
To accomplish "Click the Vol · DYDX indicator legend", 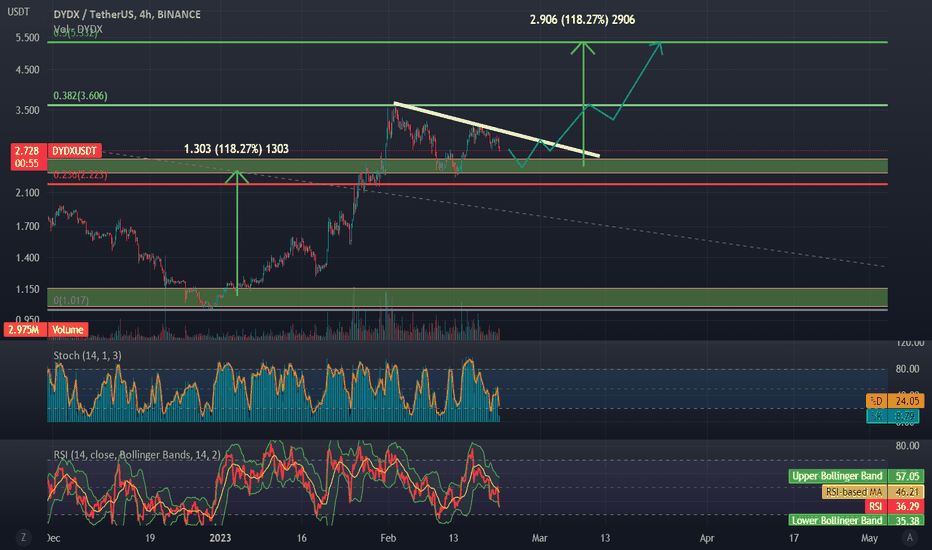I will coord(78,29).
